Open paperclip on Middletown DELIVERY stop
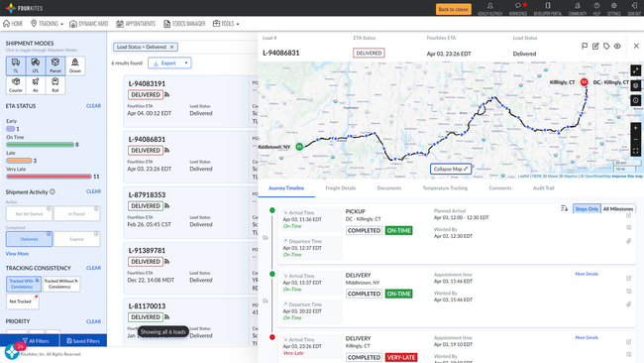644x363 pixels. click(628, 304)
